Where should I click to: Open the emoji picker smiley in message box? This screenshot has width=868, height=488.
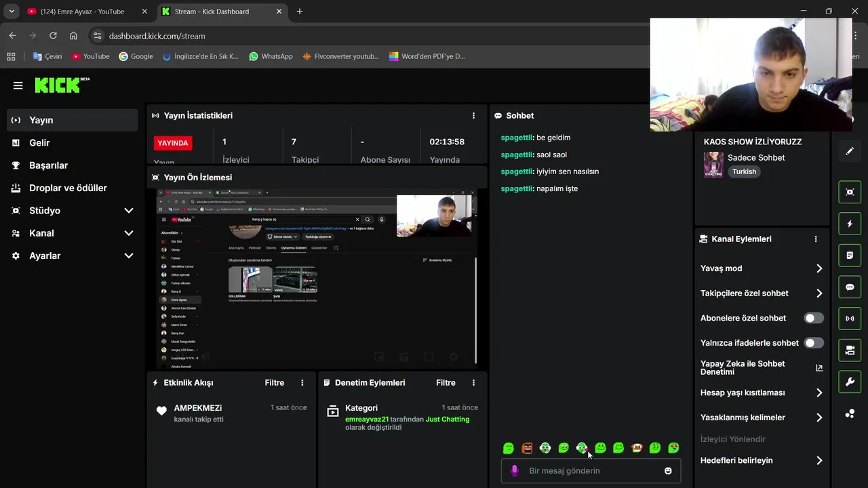coord(668,470)
